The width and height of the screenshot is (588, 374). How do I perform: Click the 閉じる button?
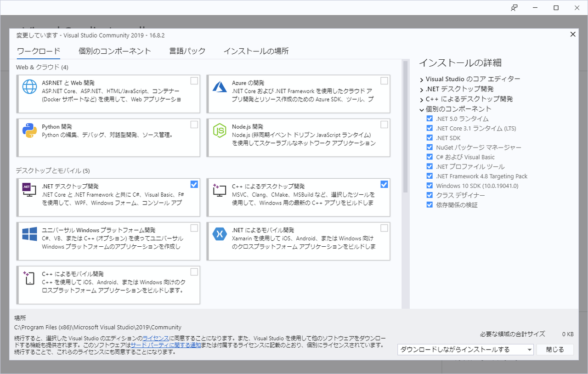click(555, 350)
